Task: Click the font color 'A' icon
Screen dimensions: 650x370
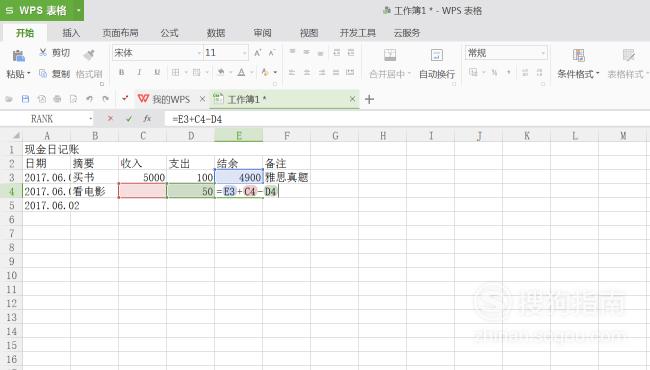Action: pos(241,72)
